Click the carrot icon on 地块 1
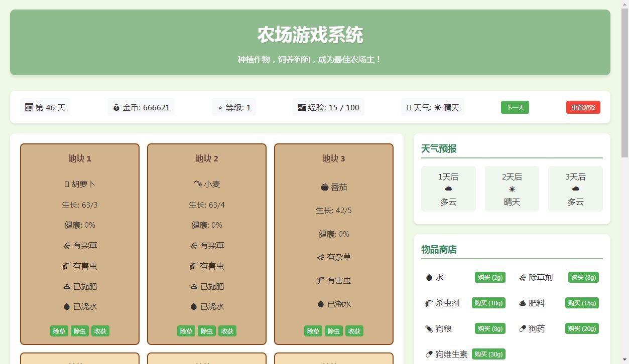 click(x=66, y=184)
